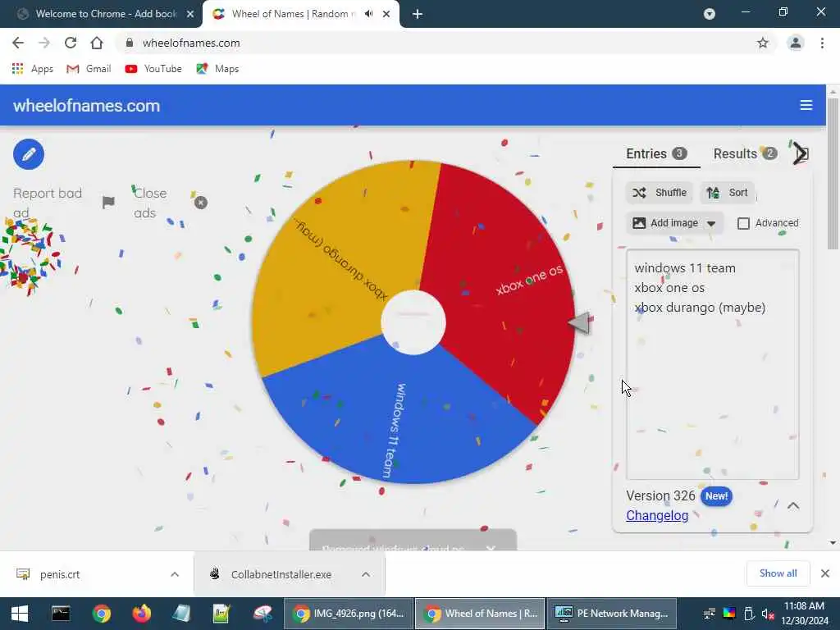Click the browser home icon
The height and width of the screenshot is (630, 840).
[x=97, y=43]
